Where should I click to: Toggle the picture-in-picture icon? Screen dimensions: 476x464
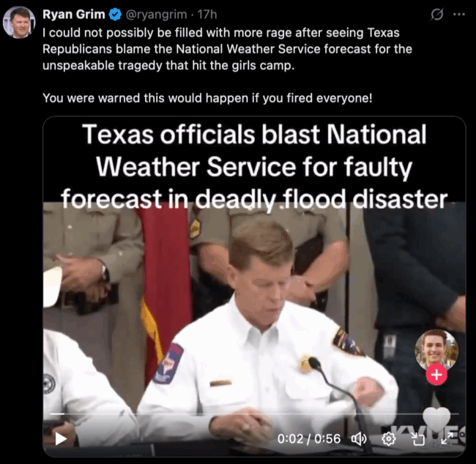pos(418,439)
